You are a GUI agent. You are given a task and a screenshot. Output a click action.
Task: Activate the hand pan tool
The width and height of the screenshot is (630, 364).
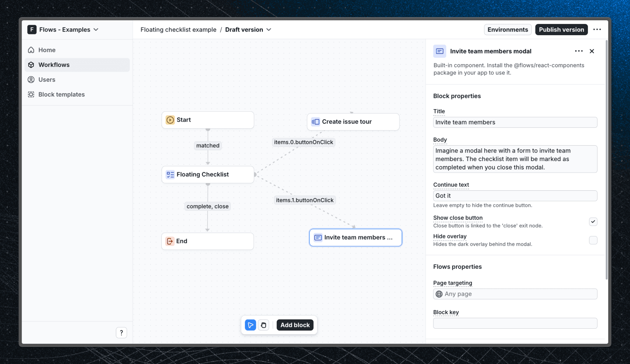[263, 325]
